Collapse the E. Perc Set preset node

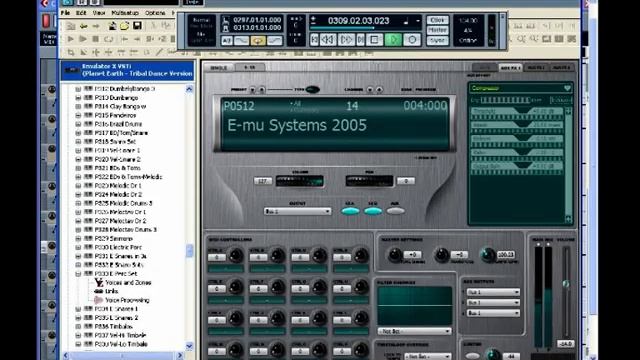pos(78,274)
